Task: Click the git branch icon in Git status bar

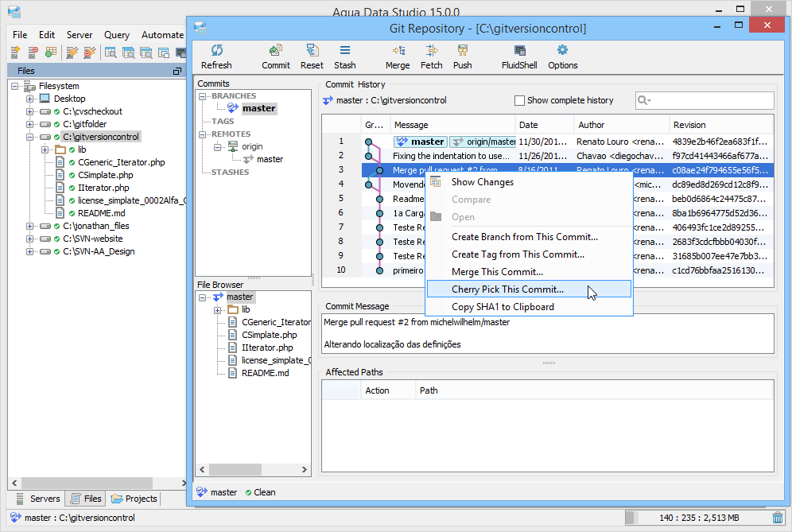Action: (201, 492)
